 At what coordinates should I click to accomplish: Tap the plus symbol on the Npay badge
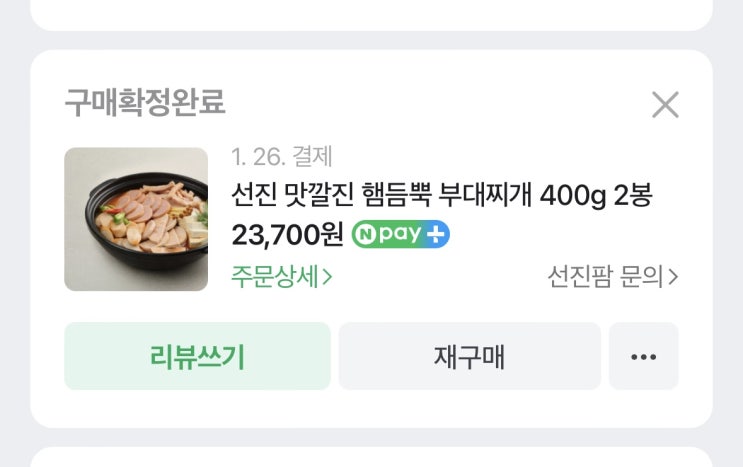pos(435,235)
